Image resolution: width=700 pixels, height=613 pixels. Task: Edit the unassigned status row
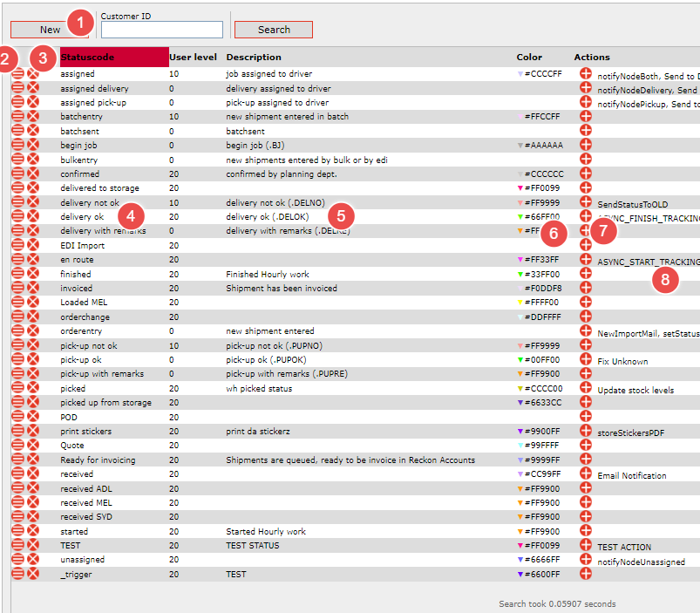(x=17, y=560)
